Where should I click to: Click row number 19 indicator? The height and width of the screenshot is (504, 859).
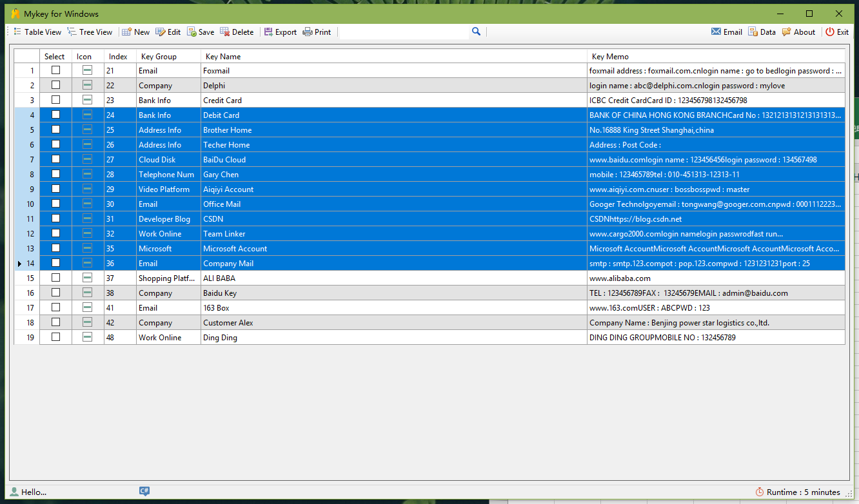pos(26,337)
